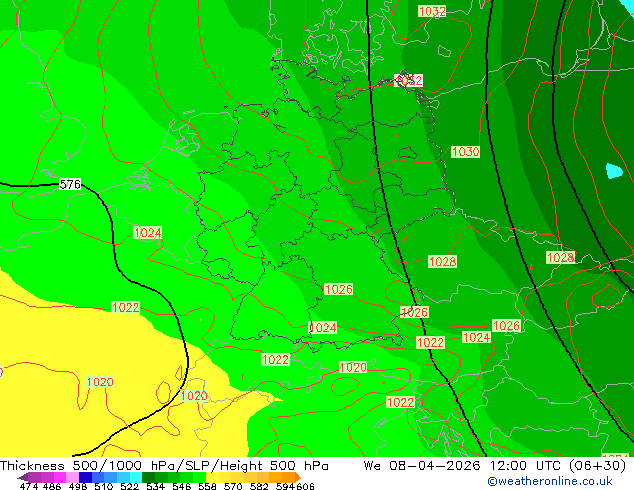Viewport: 634px width, 490px height.
Task: Pick the bright yellow legend swatch after 558
Action: coord(212,477)
